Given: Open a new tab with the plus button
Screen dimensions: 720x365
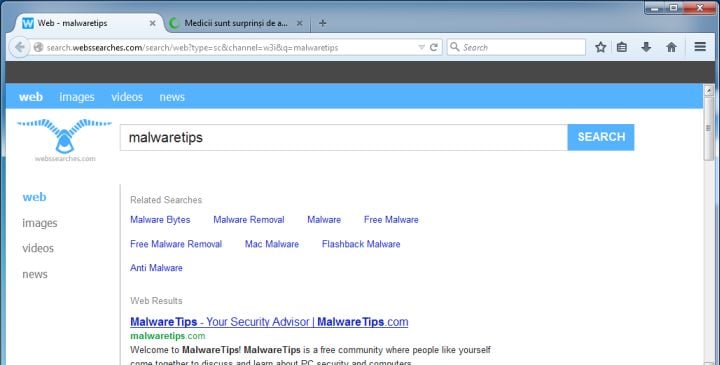Looking at the screenshot, I should [x=322, y=23].
